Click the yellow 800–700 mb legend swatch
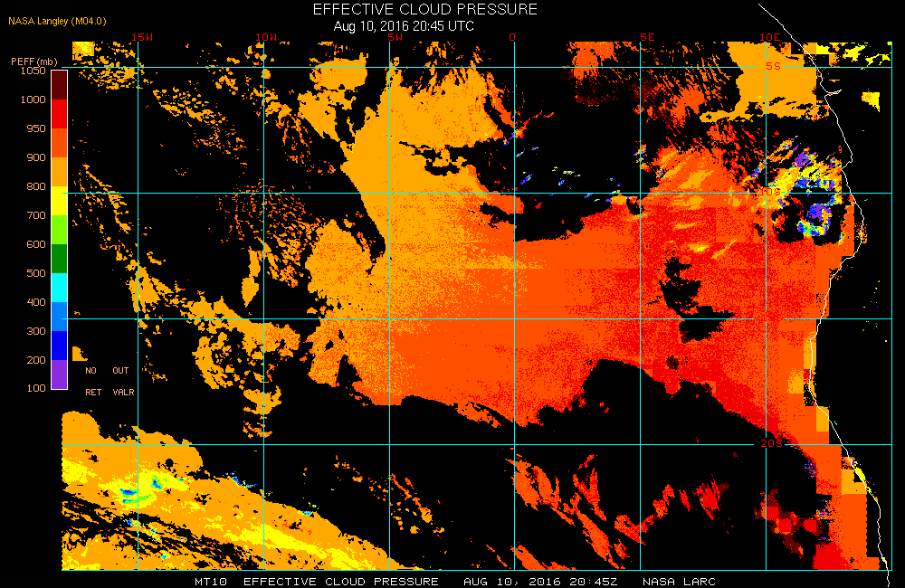This screenshot has height=588, width=905. coord(60,201)
